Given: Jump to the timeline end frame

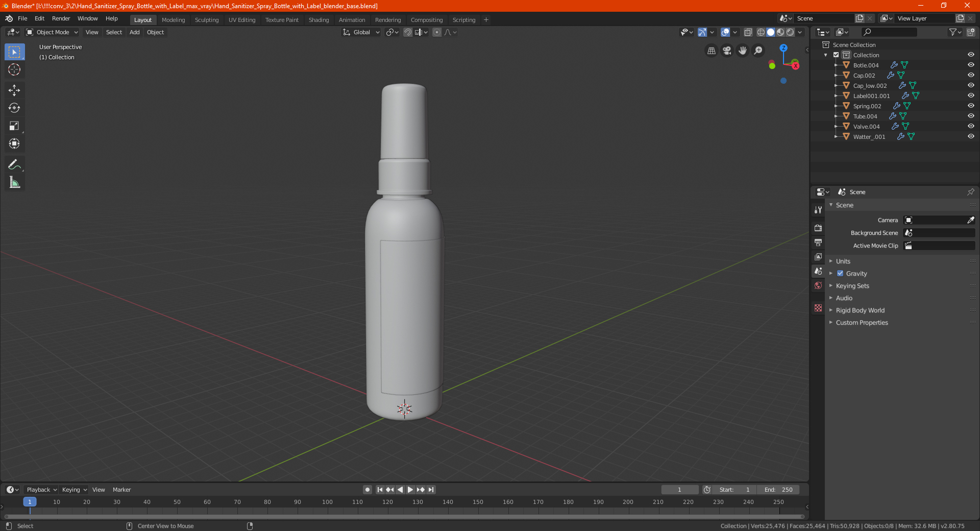Looking at the screenshot, I should 431,490.
